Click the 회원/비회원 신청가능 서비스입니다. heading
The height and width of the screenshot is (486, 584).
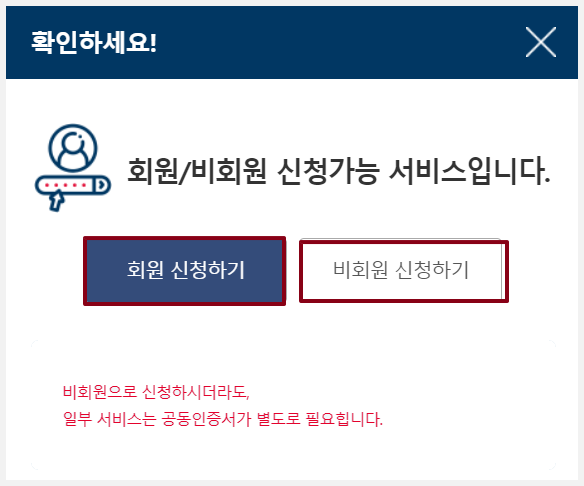click(x=339, y=171)
